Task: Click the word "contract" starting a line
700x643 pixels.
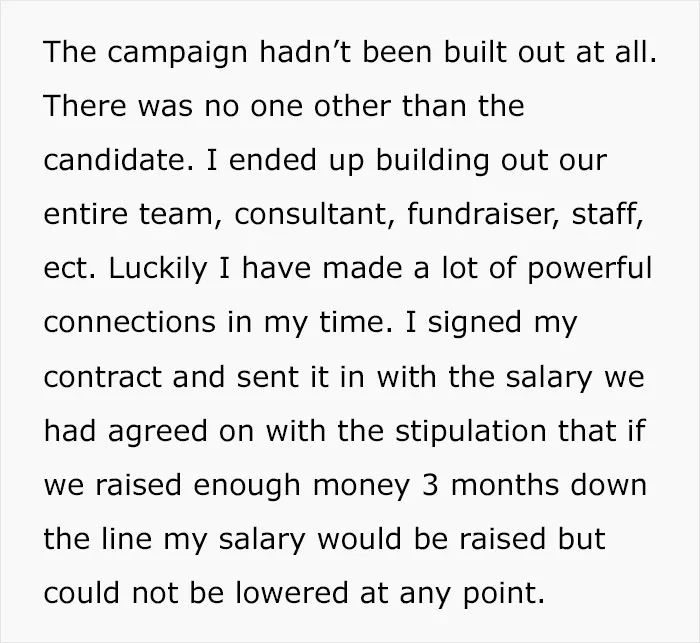Action: click(103, 377)
